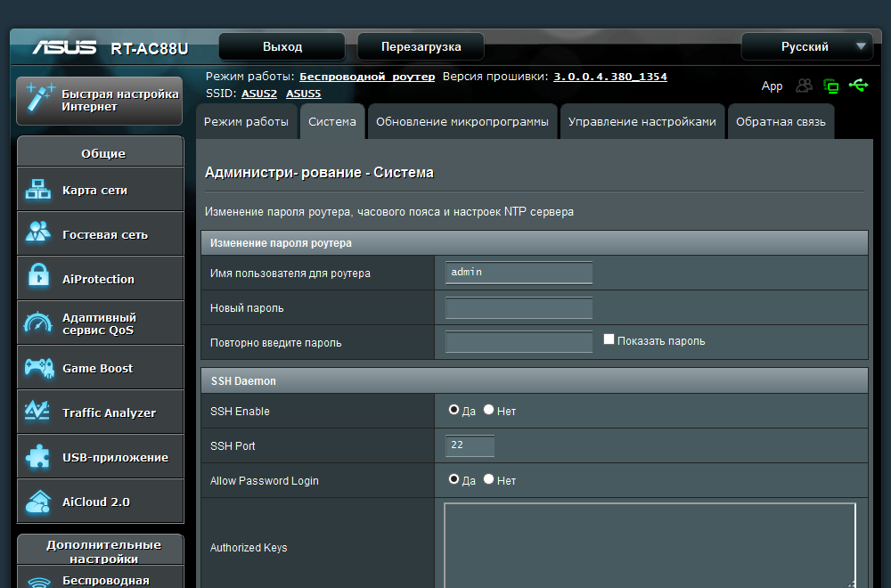Click the Quick Internet Setup magic wand icon
The image size is (891, 588).
[x=39, y=98]
